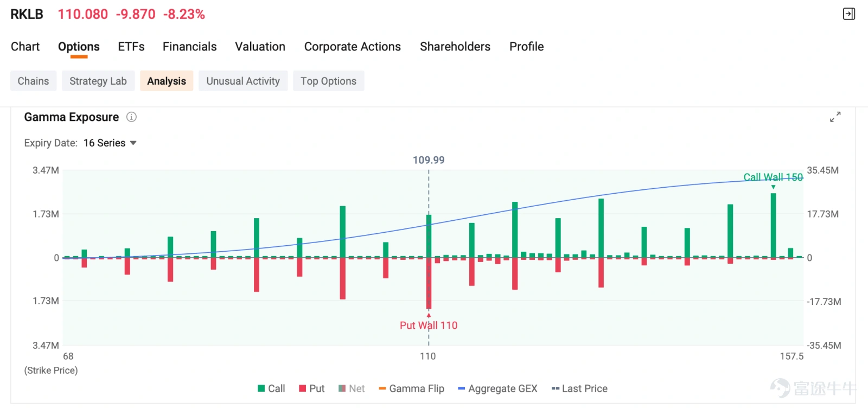This screenshot has width=868, height=408.
Task: Open the Corporate Actions tab
Action: (x=352, y=47)
